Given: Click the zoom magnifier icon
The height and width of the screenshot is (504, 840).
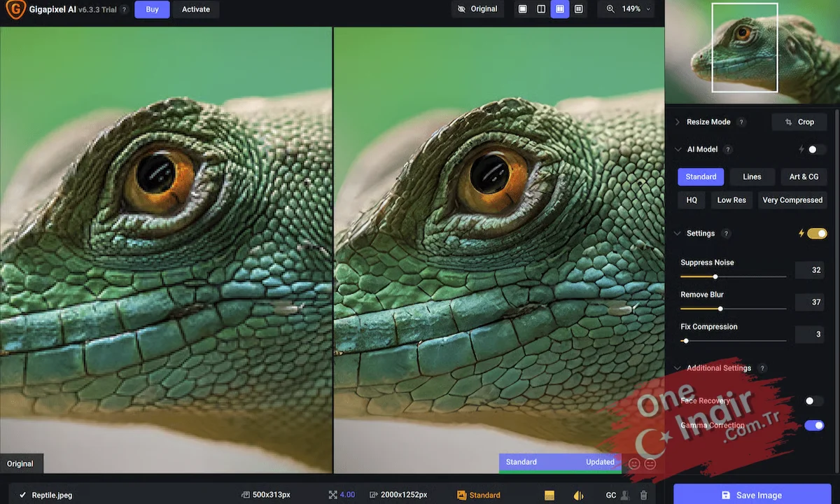Looking at the screenshot, I should (x=610, y=9).
